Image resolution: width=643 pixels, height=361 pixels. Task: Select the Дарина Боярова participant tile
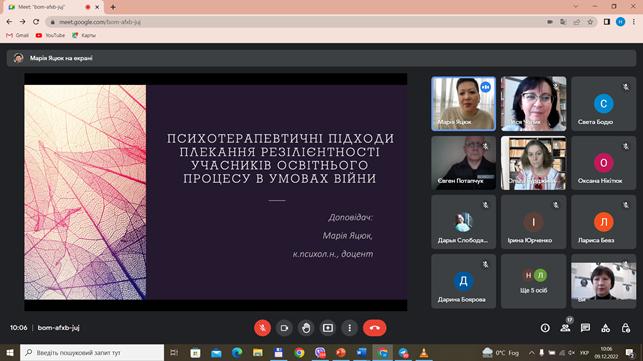[x=463, y=281]
